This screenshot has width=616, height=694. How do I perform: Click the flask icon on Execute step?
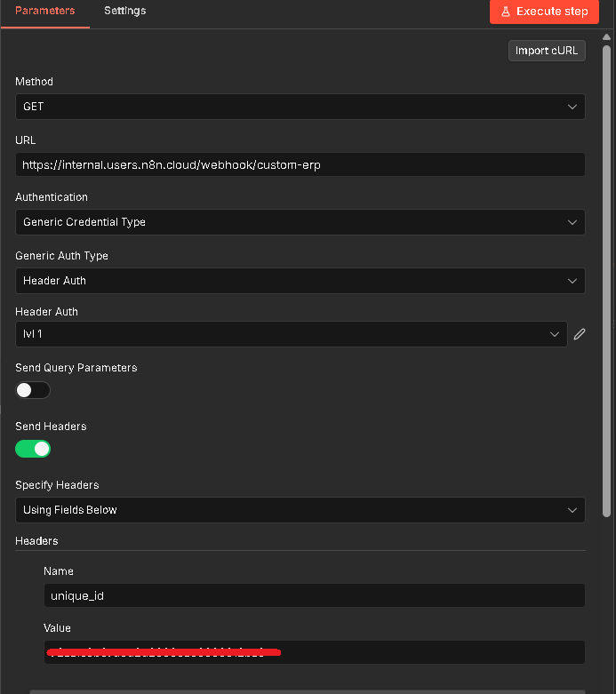[505, 12]
